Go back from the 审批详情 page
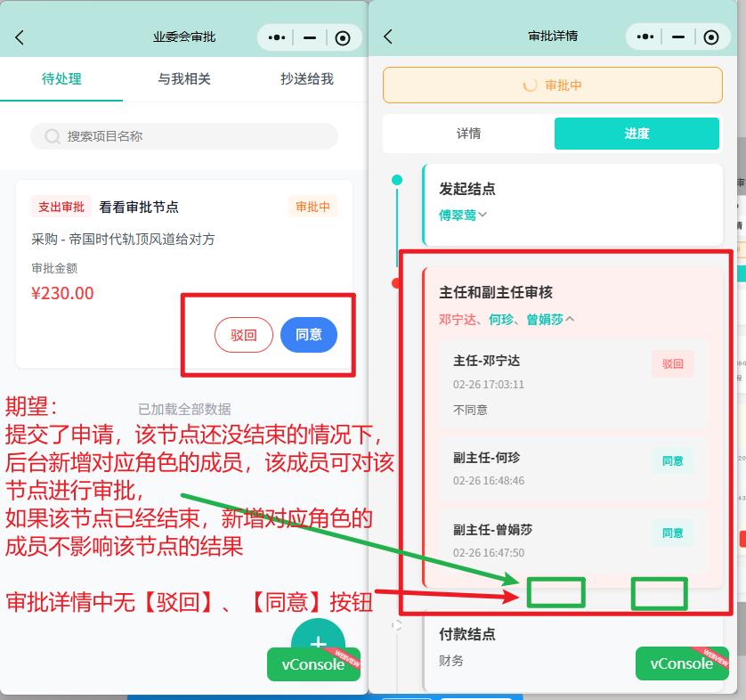Image resolution: width=746 pixels, height=700 pixels. point(387,37)
